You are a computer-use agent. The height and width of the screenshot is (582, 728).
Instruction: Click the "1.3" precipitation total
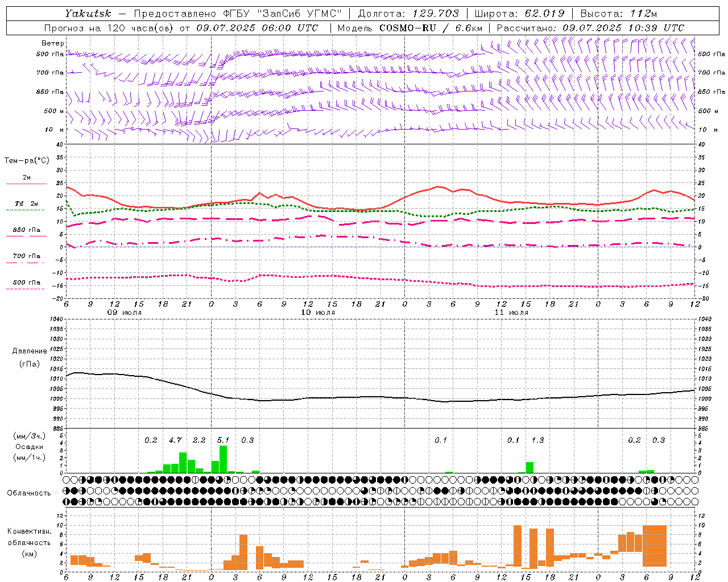tap(537, 440)
